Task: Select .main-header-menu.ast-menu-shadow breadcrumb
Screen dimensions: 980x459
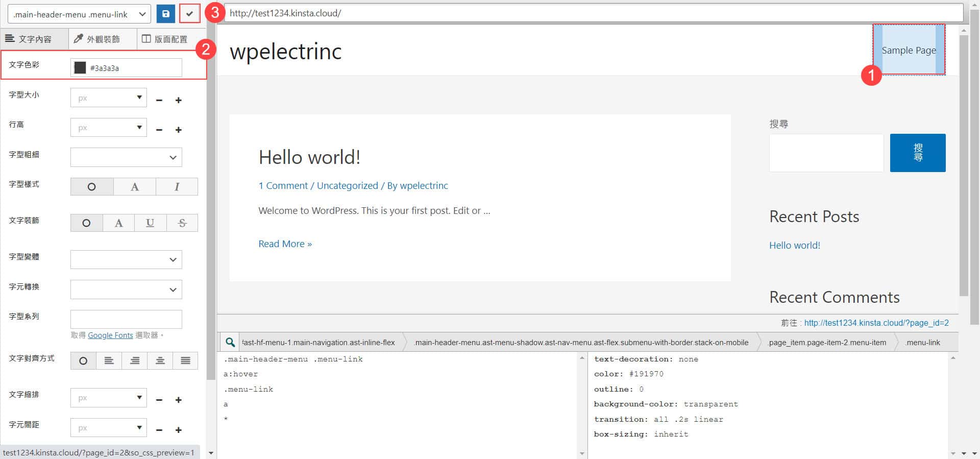Action: pyautogui.click(x=581, y=343)
